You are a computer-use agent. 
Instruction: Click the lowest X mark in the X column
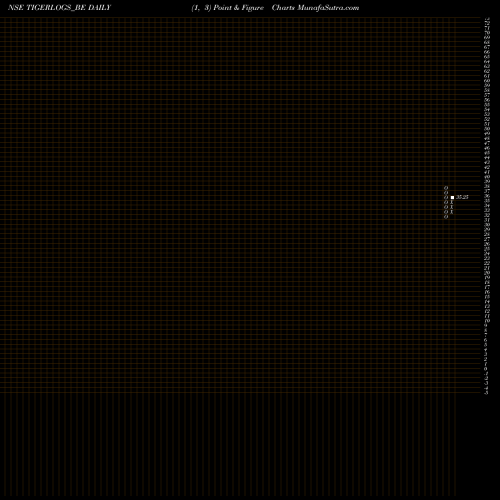(452, 212)
